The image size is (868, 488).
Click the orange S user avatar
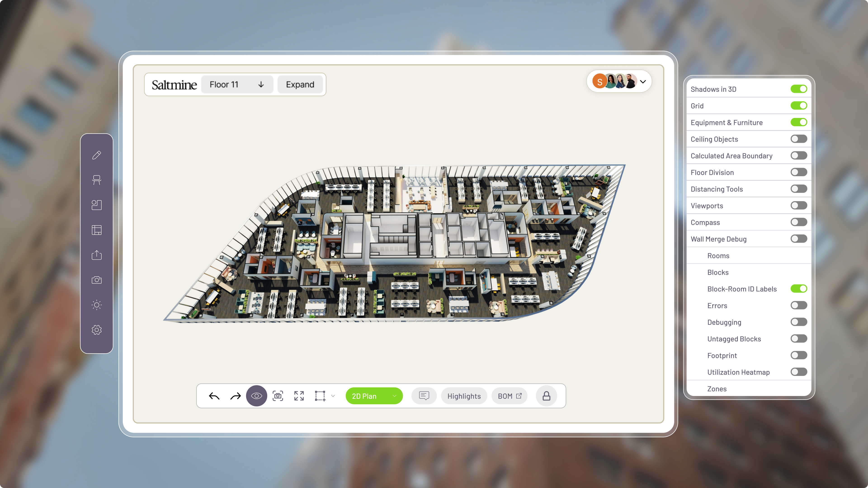pos(599,82)
